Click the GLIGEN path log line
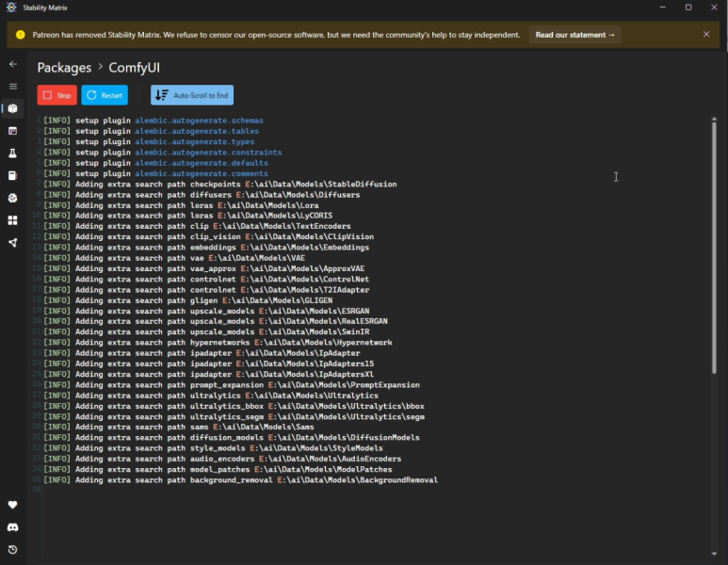 click(188, 300)
